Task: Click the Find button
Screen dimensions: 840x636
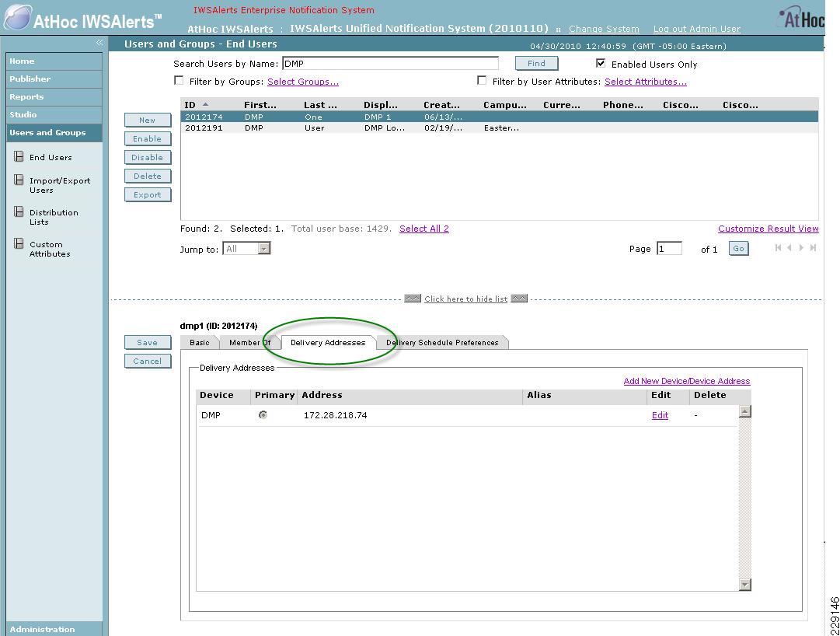Action: [x=536, y=63]
